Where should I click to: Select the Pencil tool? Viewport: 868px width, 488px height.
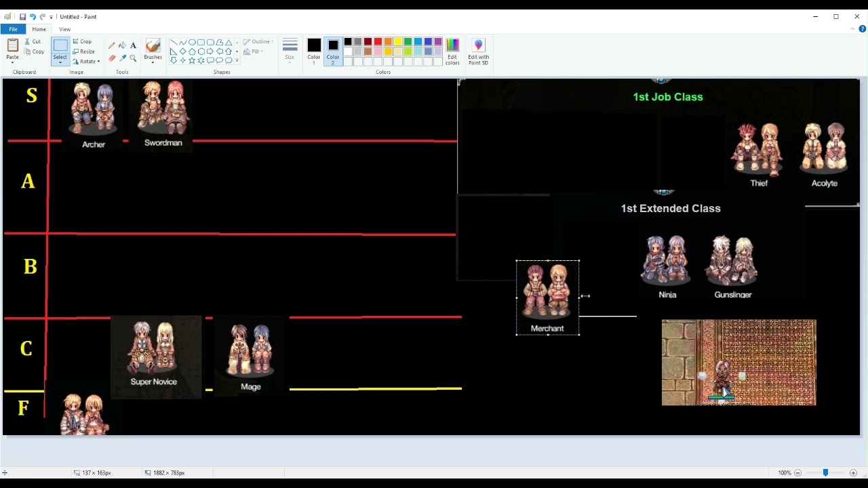pos(112,45)
